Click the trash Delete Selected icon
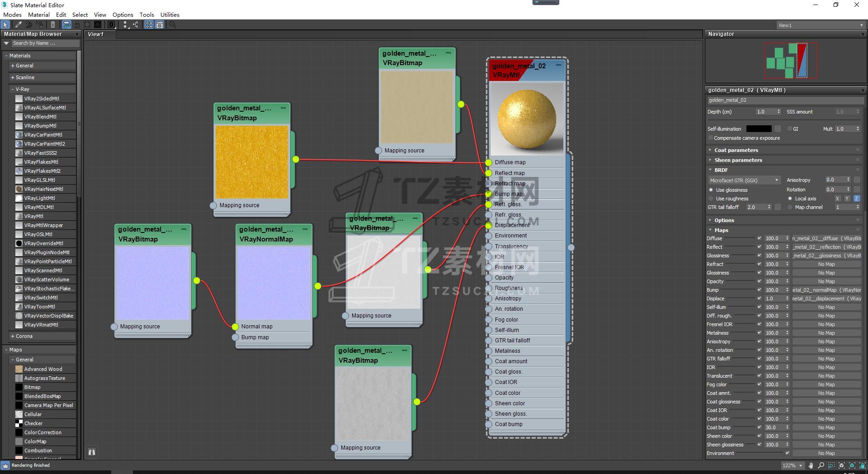Viewport: 868px width, 474px height. coord(53,25)
